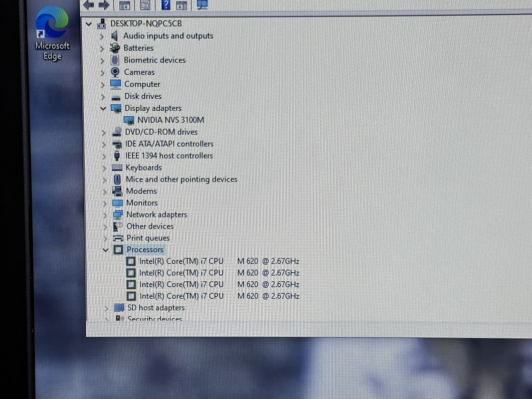Select the Modems label
Screen dimensions: 532x399
(142, 191)
